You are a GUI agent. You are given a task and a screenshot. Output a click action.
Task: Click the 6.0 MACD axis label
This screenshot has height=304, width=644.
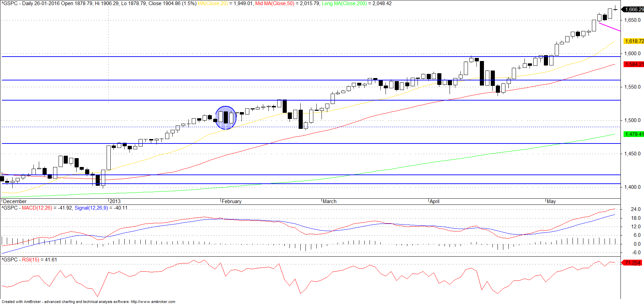coord(637,235)
